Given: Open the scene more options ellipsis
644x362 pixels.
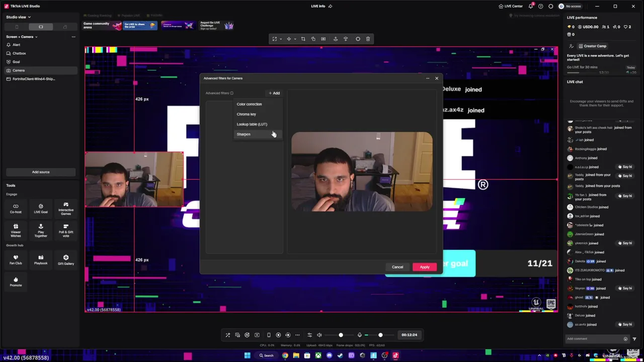Looking at the screenshot, I should pyautogui.click(x=73, y=37).
